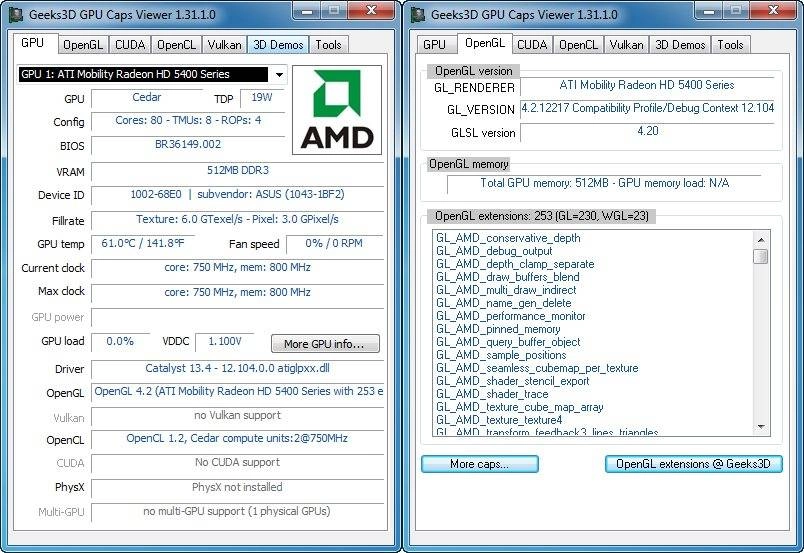
Task: Open Vulkan tab in left window
Action: tap(224, 45)
